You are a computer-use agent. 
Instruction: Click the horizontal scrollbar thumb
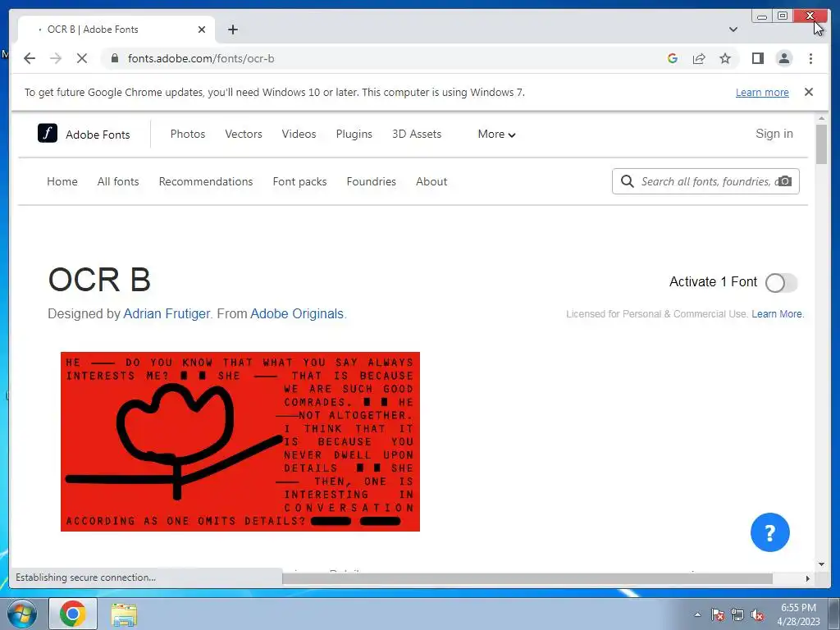point(527,578)
